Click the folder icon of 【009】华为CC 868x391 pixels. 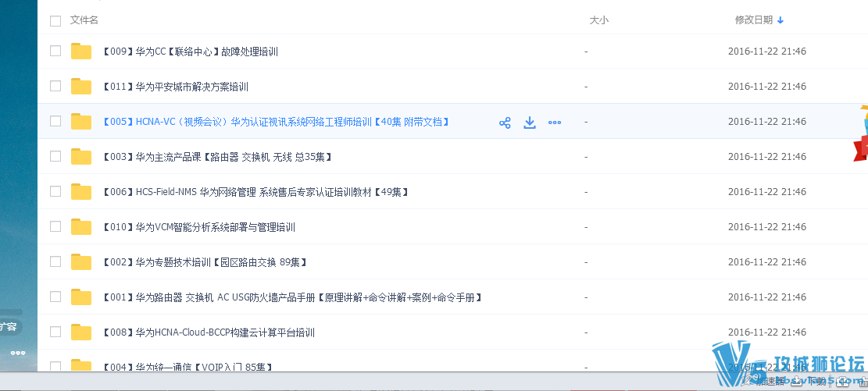point(81,52)
